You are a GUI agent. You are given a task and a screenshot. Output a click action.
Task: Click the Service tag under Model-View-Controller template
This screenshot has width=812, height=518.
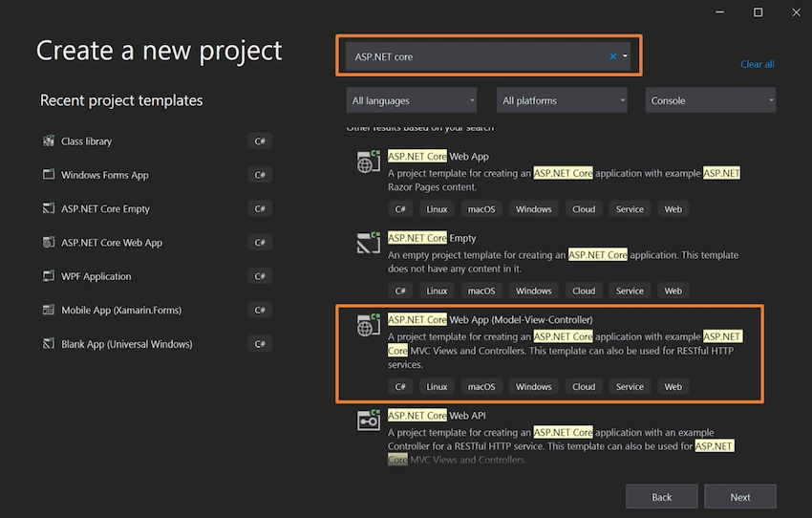point(630,386)
